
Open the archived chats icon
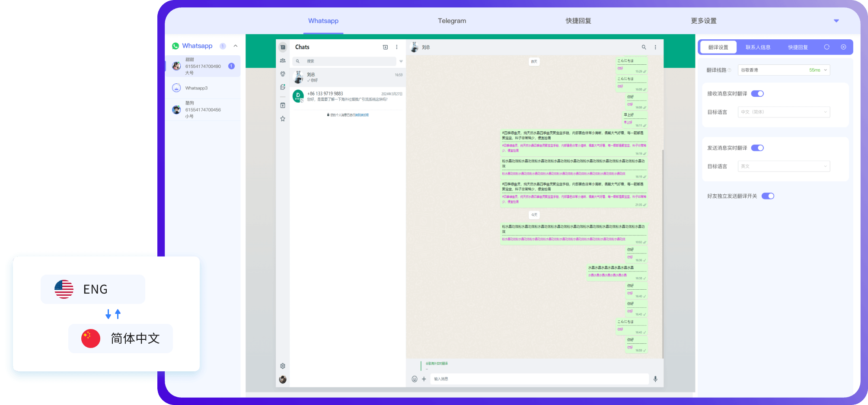[x=283, y=105]
